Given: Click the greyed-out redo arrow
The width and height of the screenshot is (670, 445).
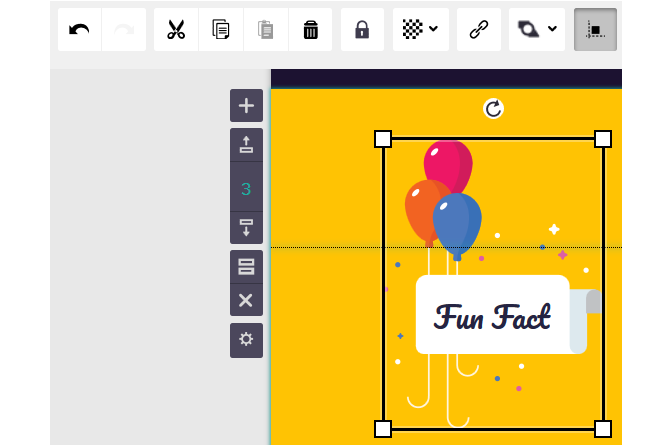Looking at the screenshot, I should (x=124, y=29).
